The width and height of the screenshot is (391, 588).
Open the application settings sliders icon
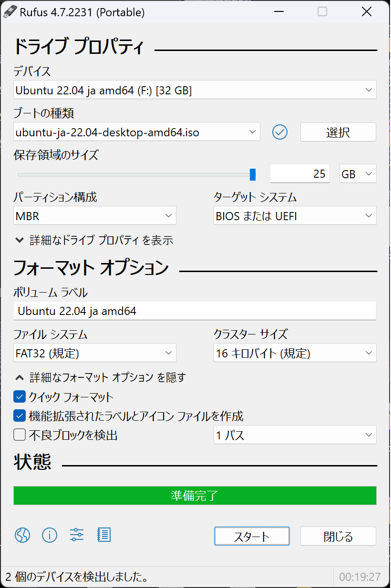77,535
